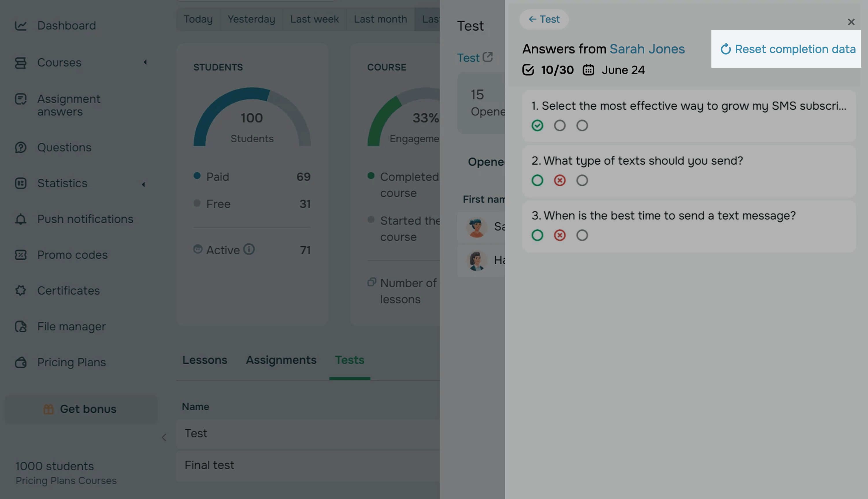868x499 pixels.
Task: Click the Certificates badge icon
Action: [x=21, y=291]
